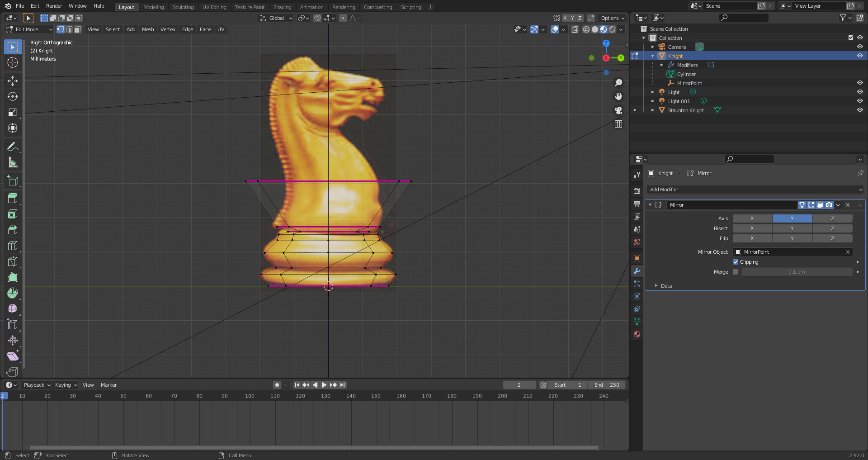Open the Render menu
Screen dimensions: 868x460
point(54,6)
